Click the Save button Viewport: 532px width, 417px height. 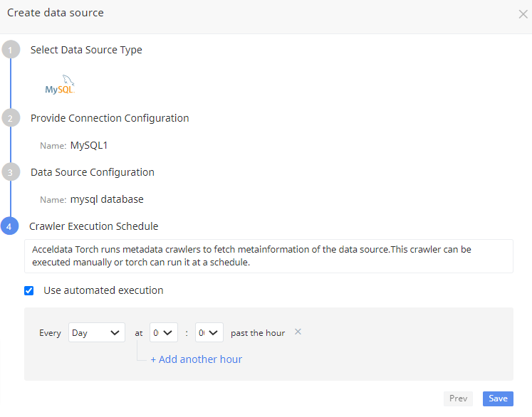498,398
